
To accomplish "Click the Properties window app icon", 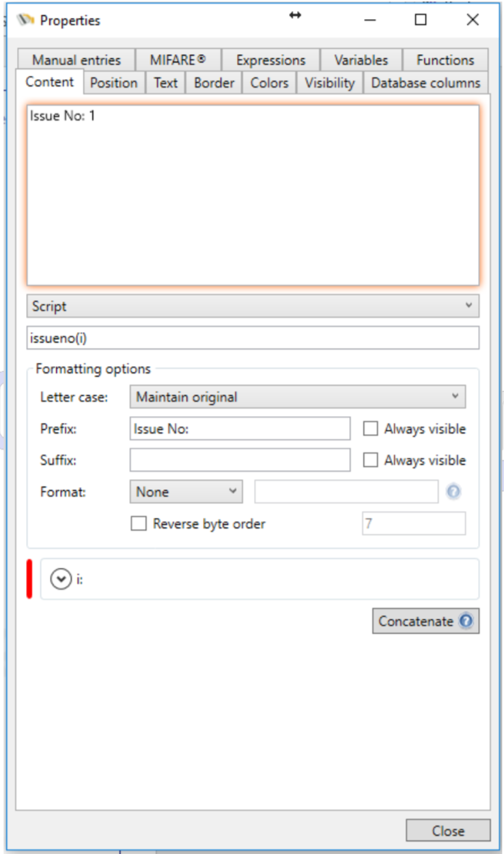I will 26,20.
